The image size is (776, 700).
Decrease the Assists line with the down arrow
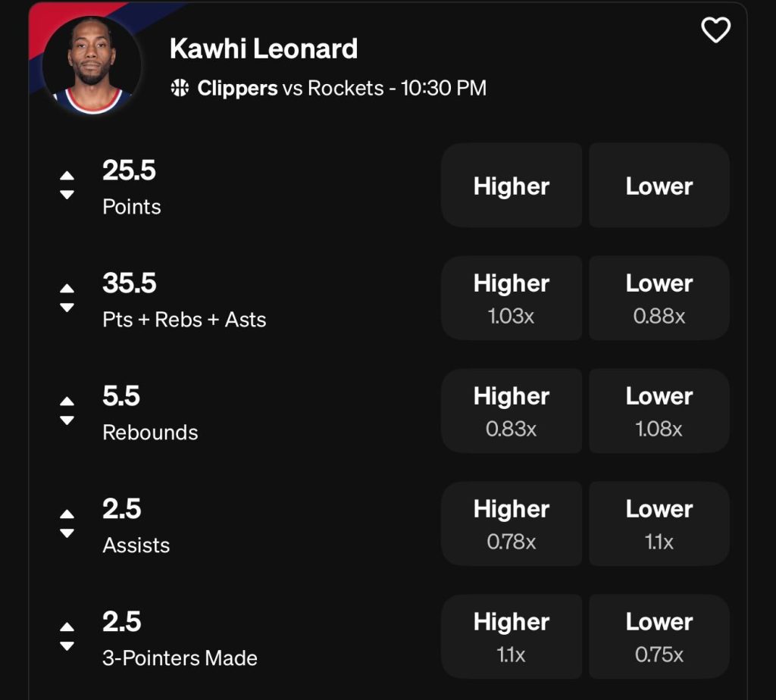[x=67, y=533]
